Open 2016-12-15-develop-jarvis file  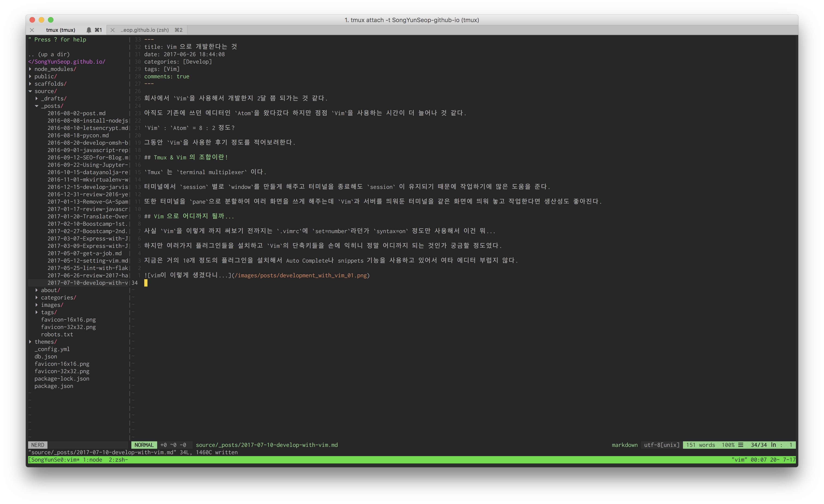(88, 187)
